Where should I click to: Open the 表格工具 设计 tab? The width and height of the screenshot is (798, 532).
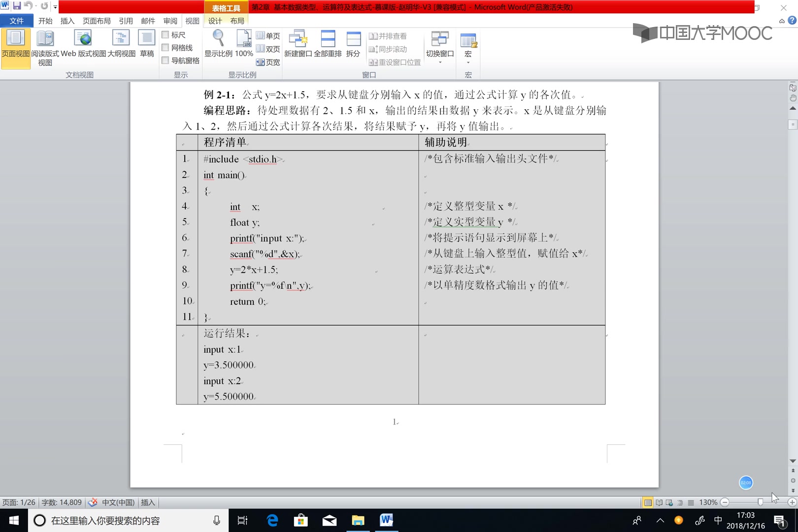tap(215, 21)
